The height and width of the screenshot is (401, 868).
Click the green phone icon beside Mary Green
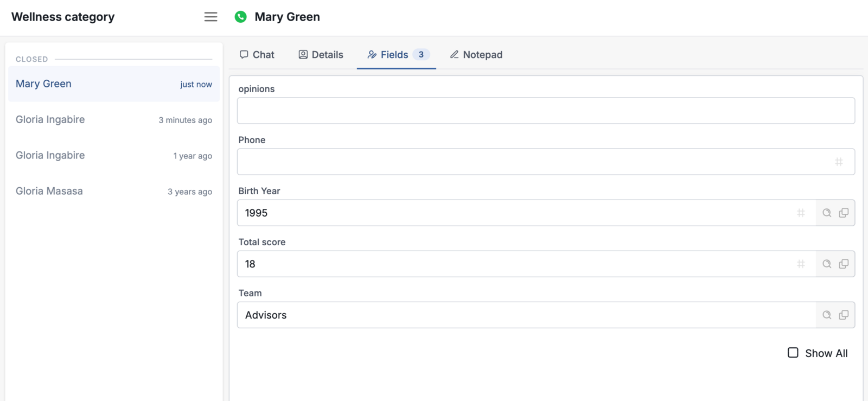pyautogui.click(x=240, y=17)
